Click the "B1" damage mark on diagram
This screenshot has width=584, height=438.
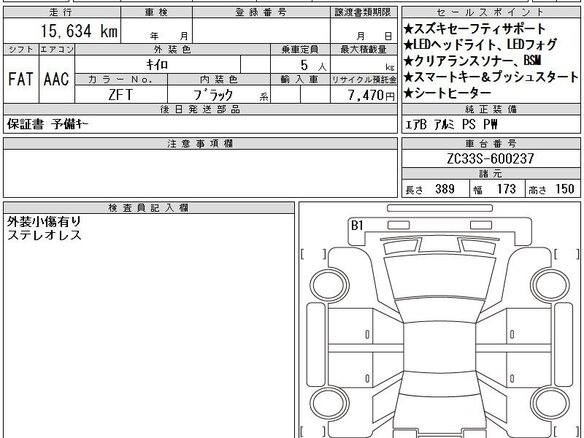tap(357, 225)
